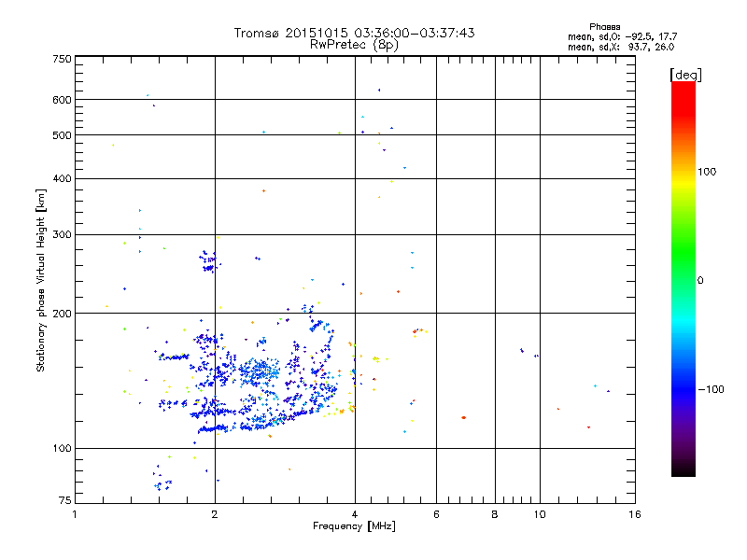This screenshot has height=560, width=747.
Task: Click the 'Phases' heading above the statistics
Action: click(604, 27)
